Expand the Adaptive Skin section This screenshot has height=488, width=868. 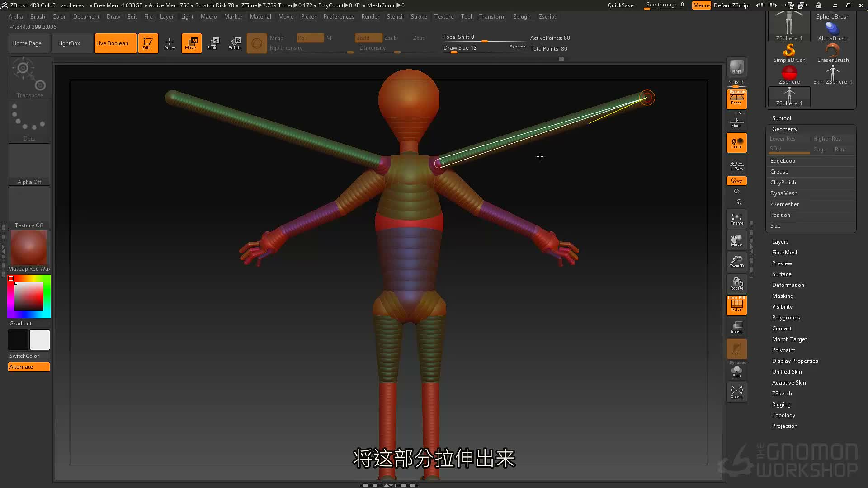pyautogui.click(x=789, y=383)
